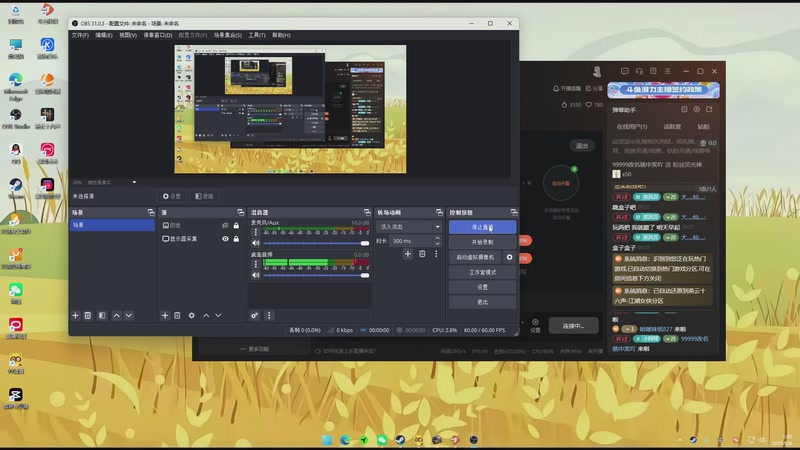Mute the 麦克风/Aux speaker icon
Screen dimensions: 800x450
[x=256, y=243]
